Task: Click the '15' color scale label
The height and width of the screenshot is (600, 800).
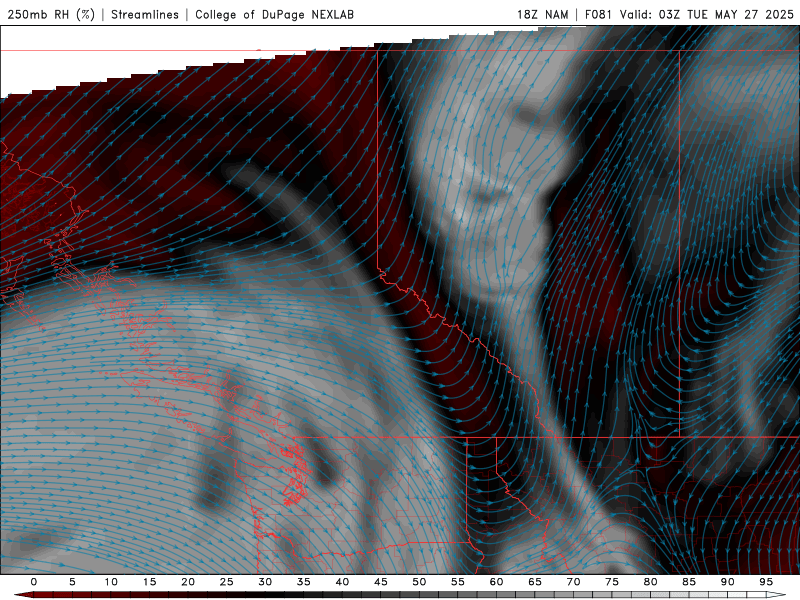Action: click(149, 582)
